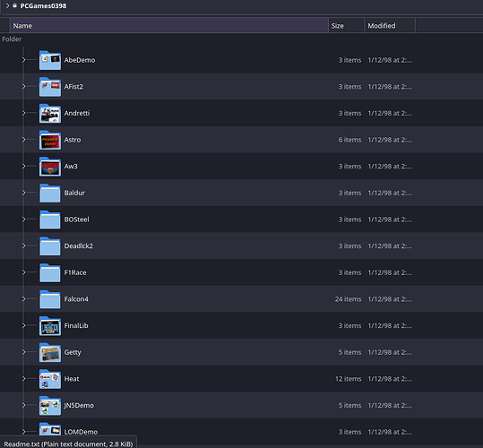Expand the Falcon4 folder chevron

[x=23, y=298]
